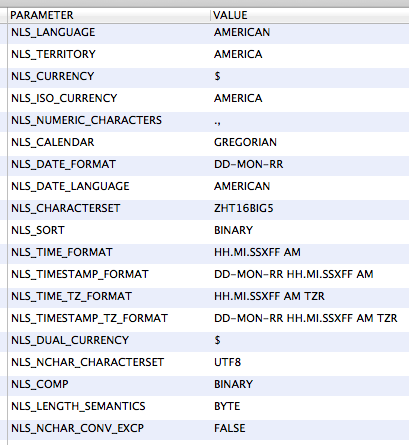Click BINARY value in NLS_SORT row
The width and height of the screenshot is (409, 445).
point(310,230)
